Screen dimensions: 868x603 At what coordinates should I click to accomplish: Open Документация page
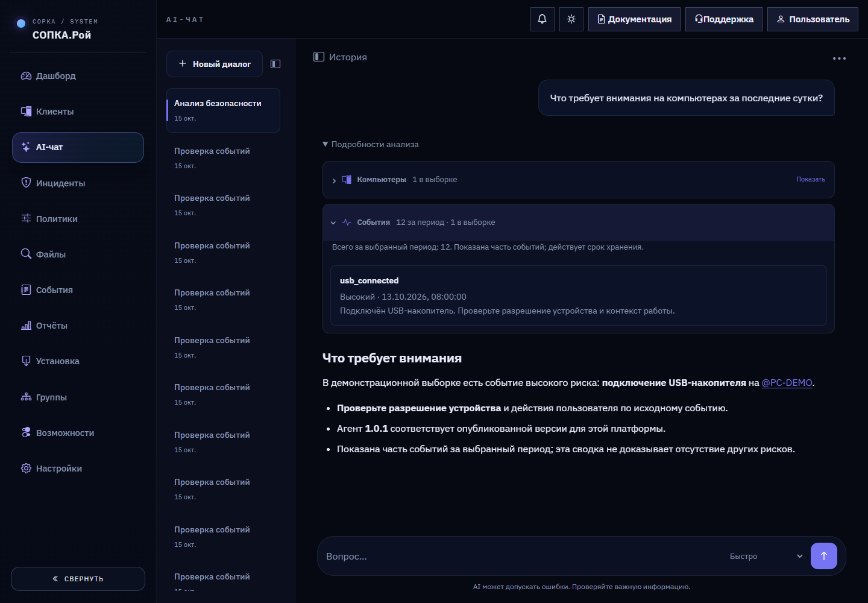634,19
